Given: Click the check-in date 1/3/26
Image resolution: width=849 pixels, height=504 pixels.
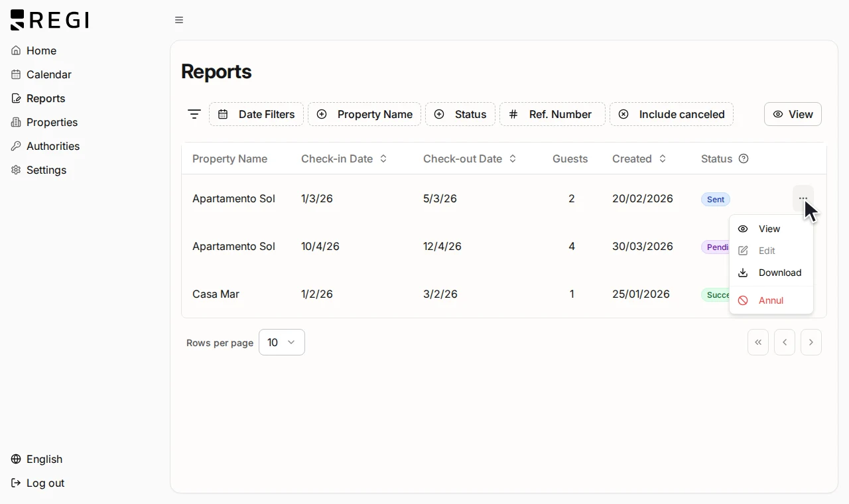Looking at the screenshot, I should [317, 198].
